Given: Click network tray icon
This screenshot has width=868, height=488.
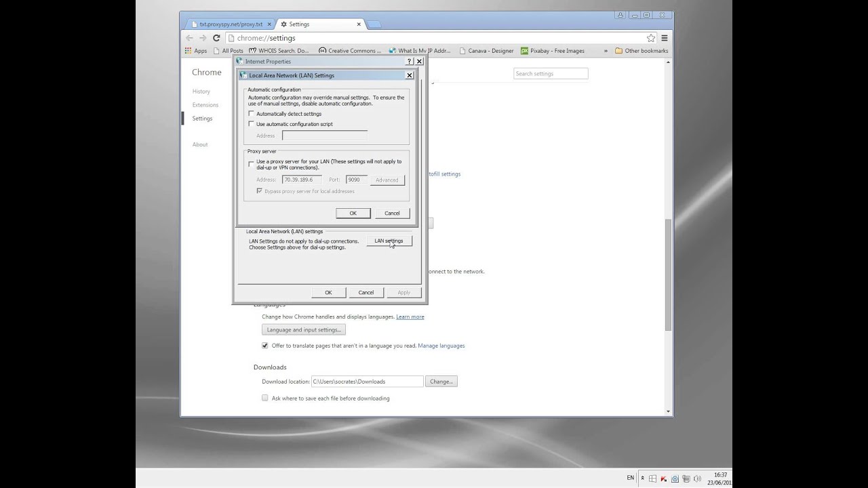Looking at the screenshot, I should (x=686, y=479).
